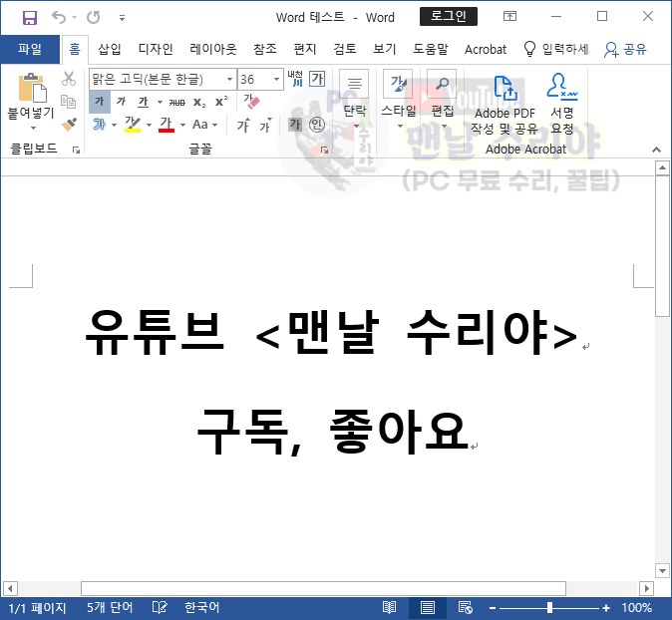This screenshot has width=672, height=620.
Task: Click the enclosed character icon
Action: point(317,125)
